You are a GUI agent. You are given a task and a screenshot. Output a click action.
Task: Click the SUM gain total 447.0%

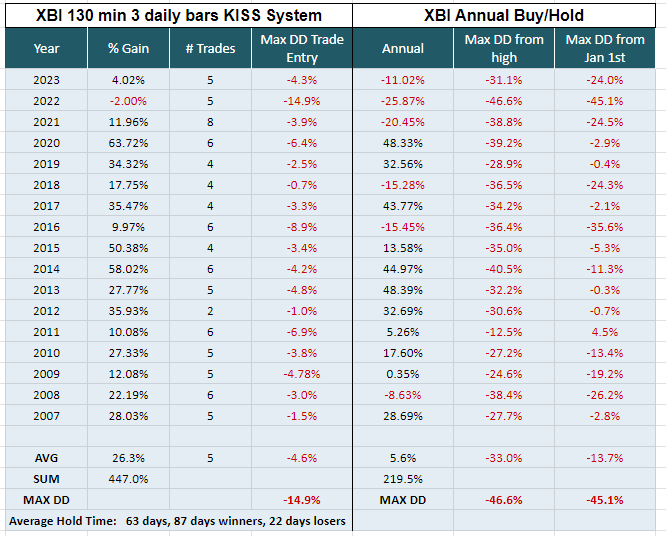pos(128,478)
